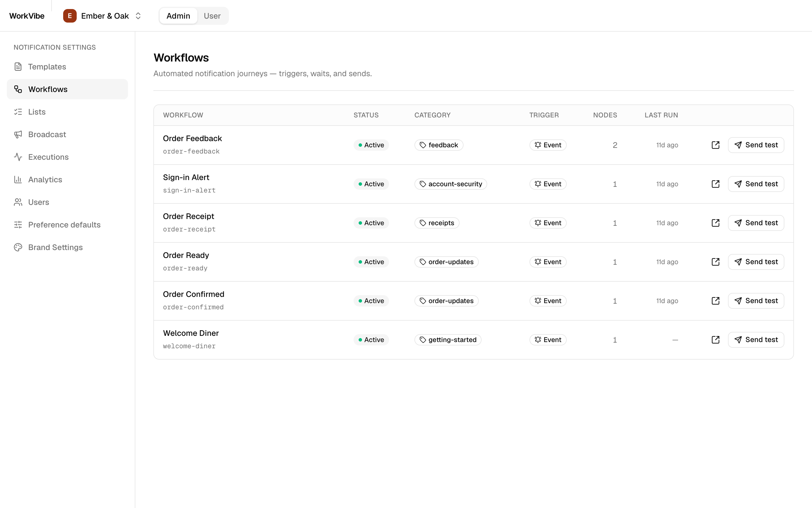Navigate to Broadcast
Screen dimensions: 812x508
click(67, 134)
